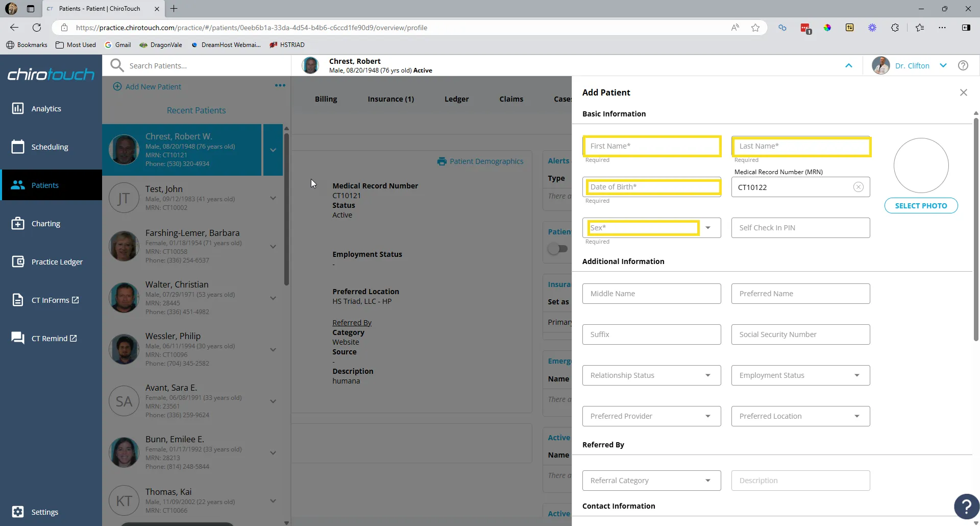Switch to the Billing tab
980x526 pixels.
(x=326, y=99)
